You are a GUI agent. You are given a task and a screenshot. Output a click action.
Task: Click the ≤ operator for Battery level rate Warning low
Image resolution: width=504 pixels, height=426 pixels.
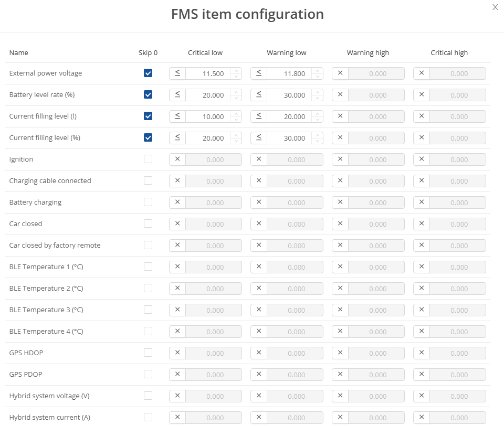point(259,95)
